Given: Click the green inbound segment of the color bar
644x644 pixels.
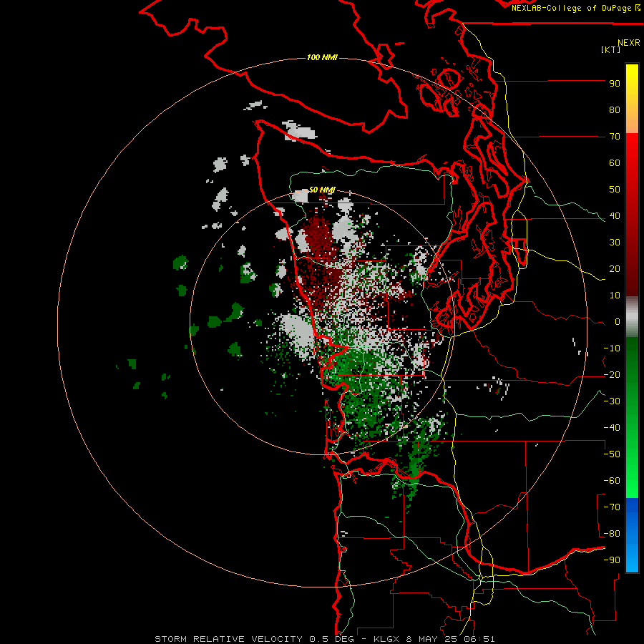Looking at the screenshot, I should tap(632, 418).
